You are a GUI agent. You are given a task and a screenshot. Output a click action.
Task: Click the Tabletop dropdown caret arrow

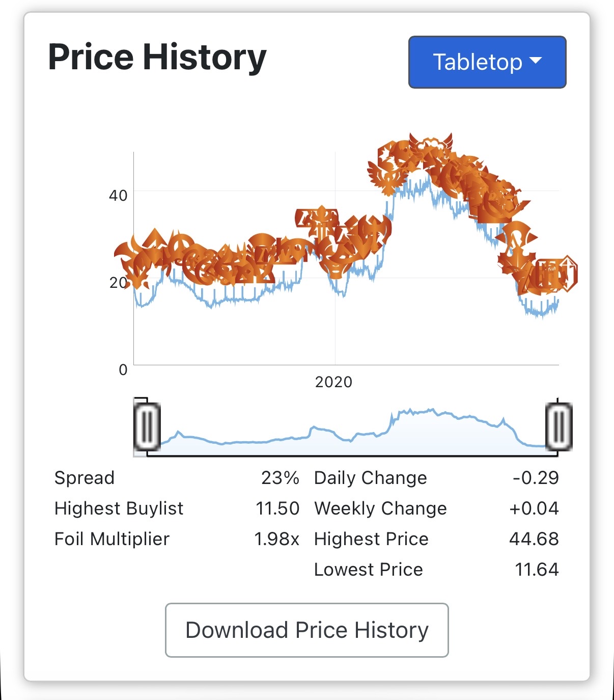[x=536, y=61]
